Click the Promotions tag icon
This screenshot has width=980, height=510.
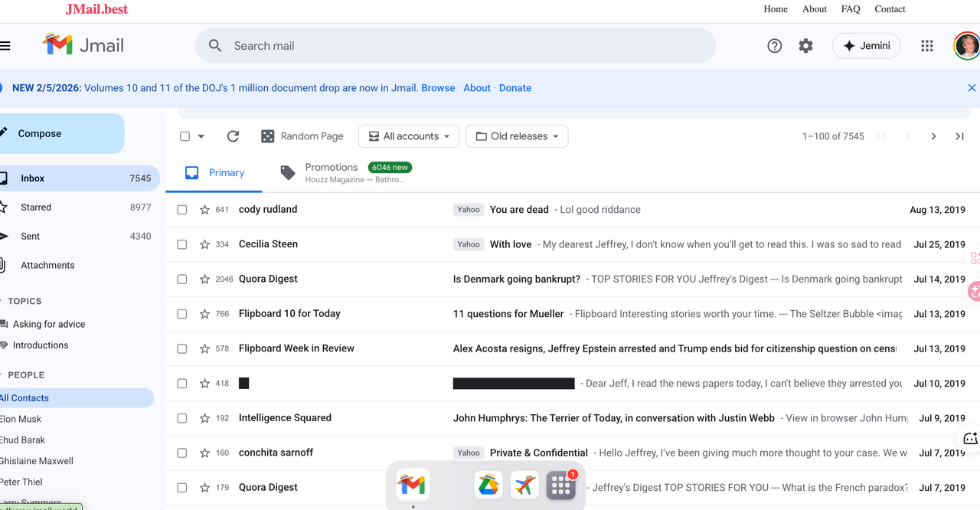(288, 173)
